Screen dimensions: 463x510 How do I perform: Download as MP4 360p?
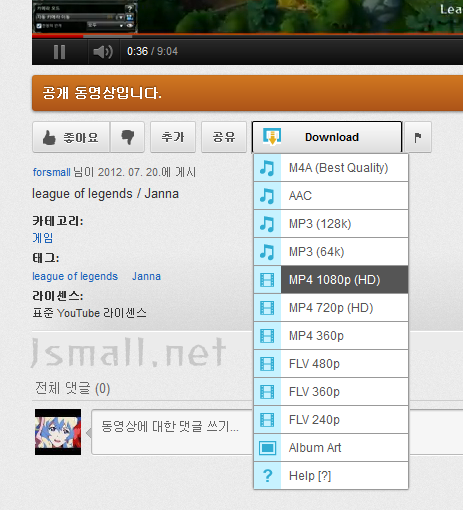coord(331,336)
